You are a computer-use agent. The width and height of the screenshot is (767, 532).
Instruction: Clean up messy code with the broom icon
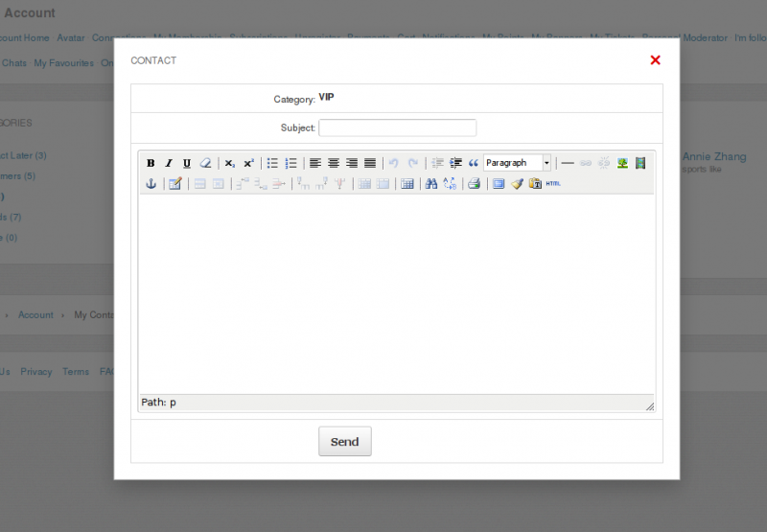pos(517,184)
